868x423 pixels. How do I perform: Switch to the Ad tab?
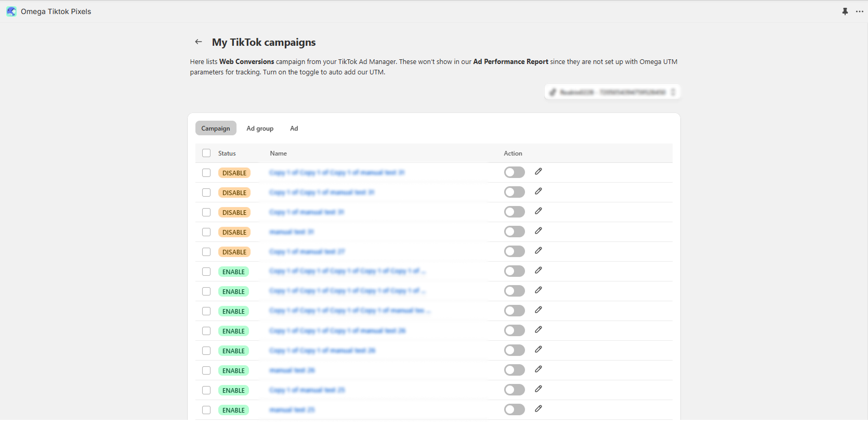tap(294, 129)
